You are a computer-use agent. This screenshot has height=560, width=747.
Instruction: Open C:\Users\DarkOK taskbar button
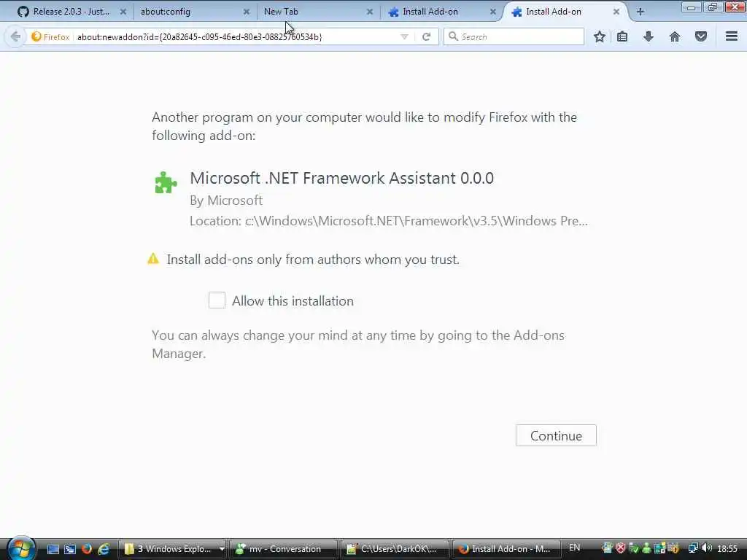point(395,549)
